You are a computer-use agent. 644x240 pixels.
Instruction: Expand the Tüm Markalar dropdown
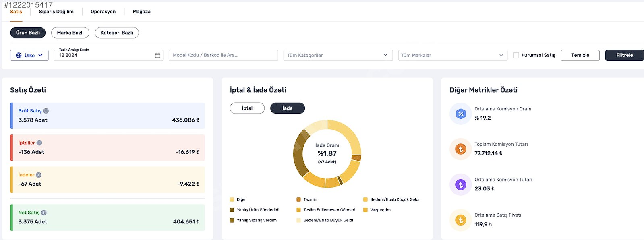[453, 55]
